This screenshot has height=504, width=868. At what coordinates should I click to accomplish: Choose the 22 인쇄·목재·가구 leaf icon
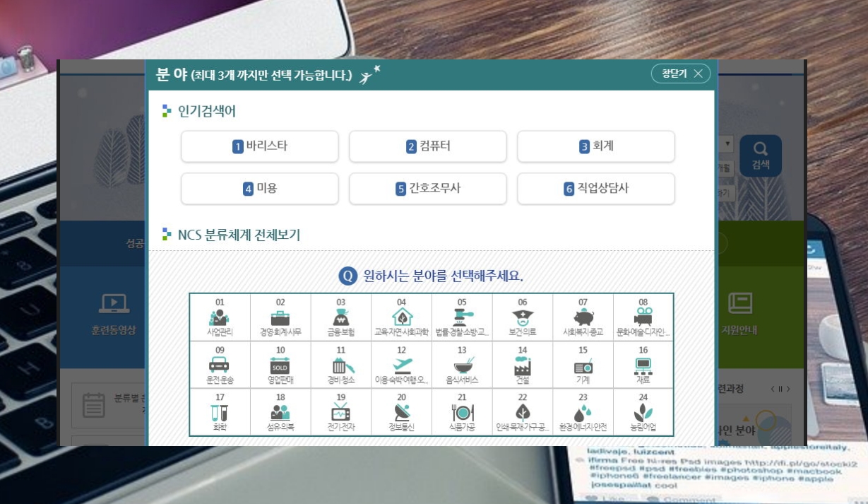pos(523,412)
